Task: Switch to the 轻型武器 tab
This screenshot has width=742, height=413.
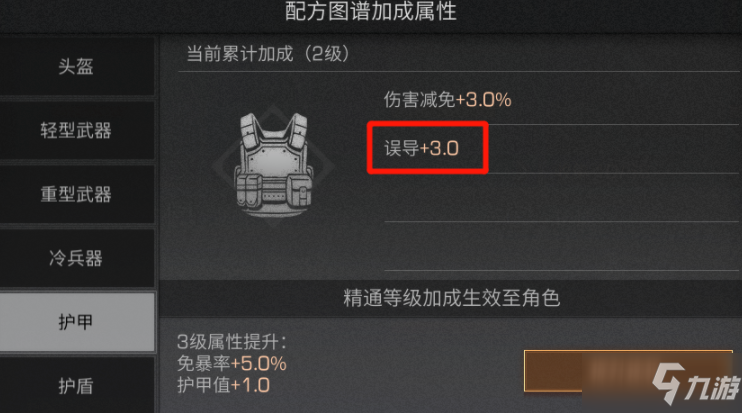Action: coord(77,131)
